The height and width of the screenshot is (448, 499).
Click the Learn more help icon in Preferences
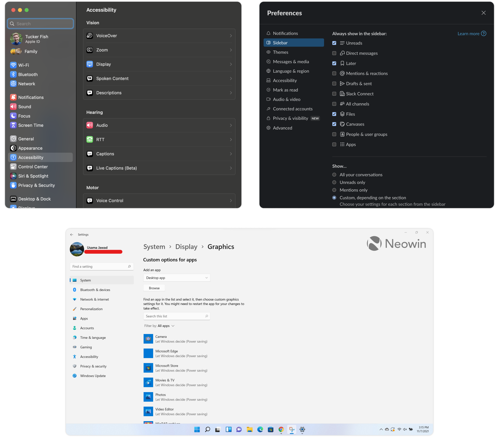click(x=484, y=33)
